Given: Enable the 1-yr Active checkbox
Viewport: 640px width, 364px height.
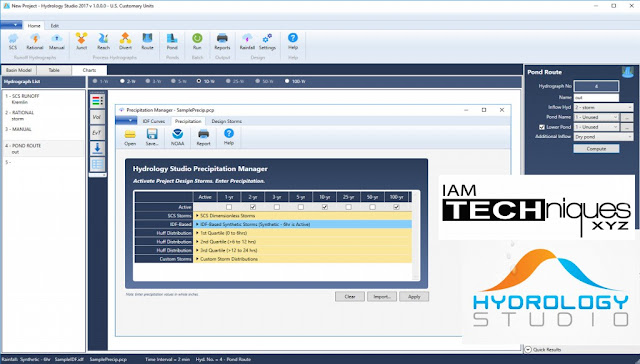Looking at the screenshot, I should click(229, 207).
